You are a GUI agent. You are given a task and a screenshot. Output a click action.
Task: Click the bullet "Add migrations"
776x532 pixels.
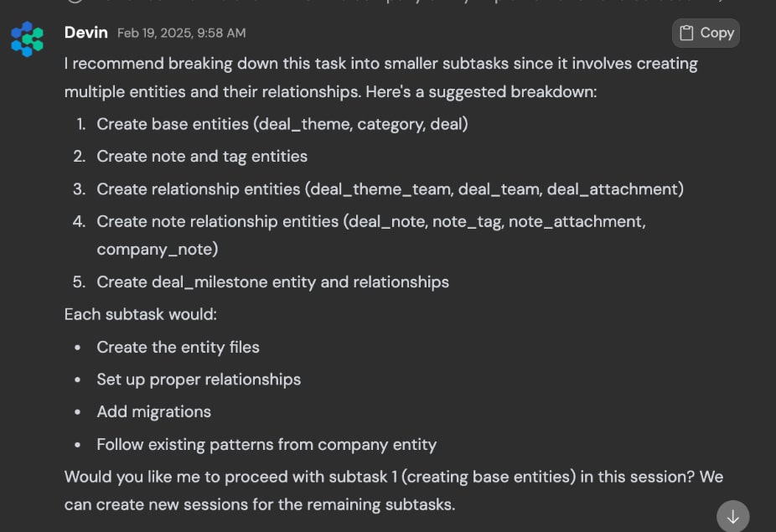[153, 411]
